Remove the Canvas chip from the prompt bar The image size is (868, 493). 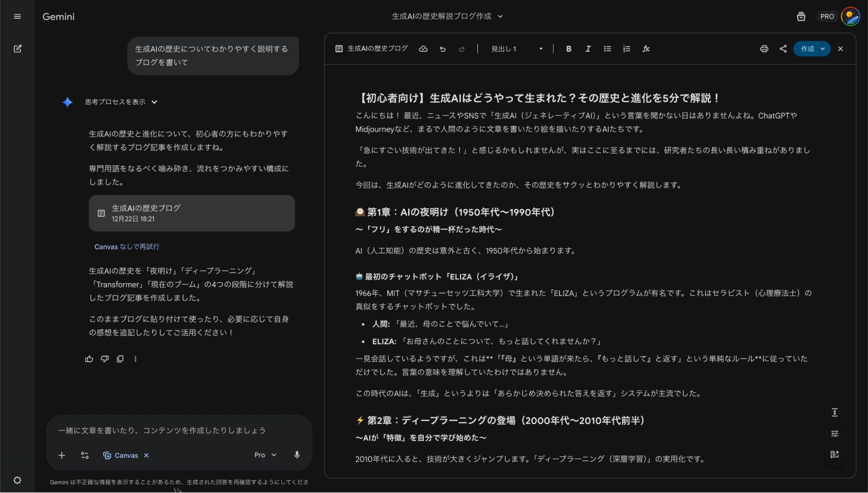coord(146,455)
